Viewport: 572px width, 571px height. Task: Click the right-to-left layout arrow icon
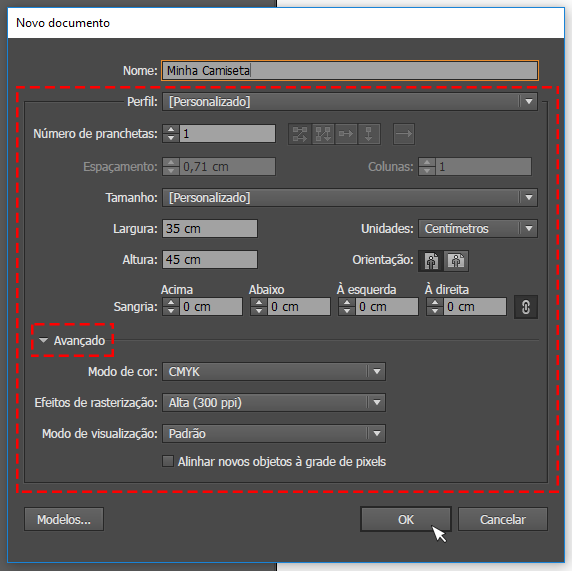click(x=404, y=134)
